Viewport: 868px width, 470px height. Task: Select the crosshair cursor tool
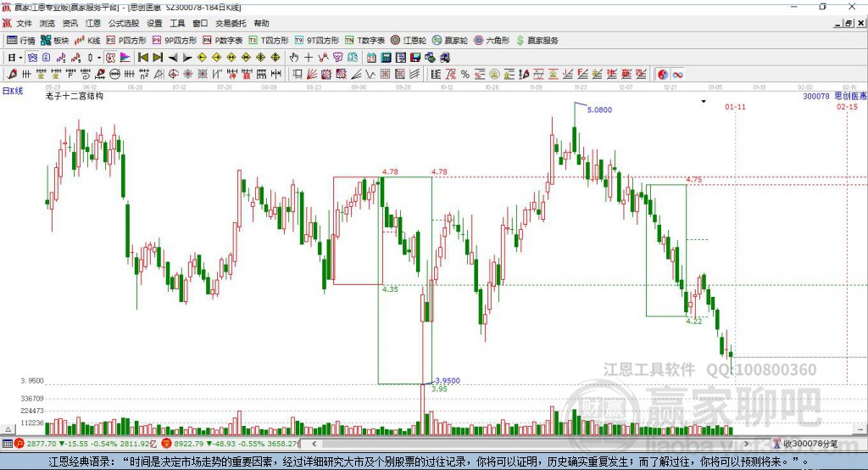click(x=309, y=58)
